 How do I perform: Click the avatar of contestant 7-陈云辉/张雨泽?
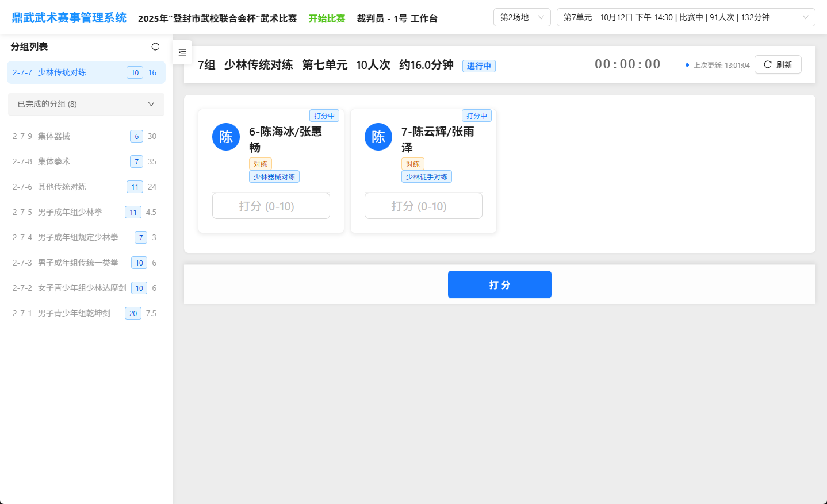point(378,137)
